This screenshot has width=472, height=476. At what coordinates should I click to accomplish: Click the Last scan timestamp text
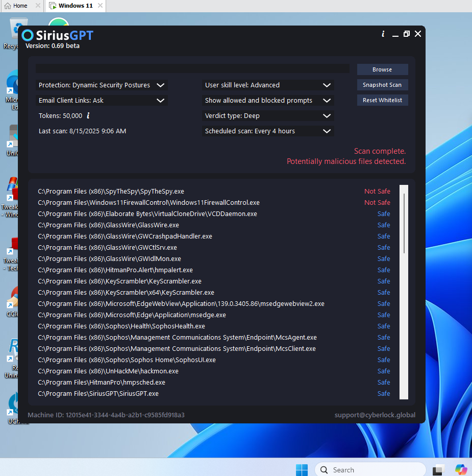tap(82, 131)
